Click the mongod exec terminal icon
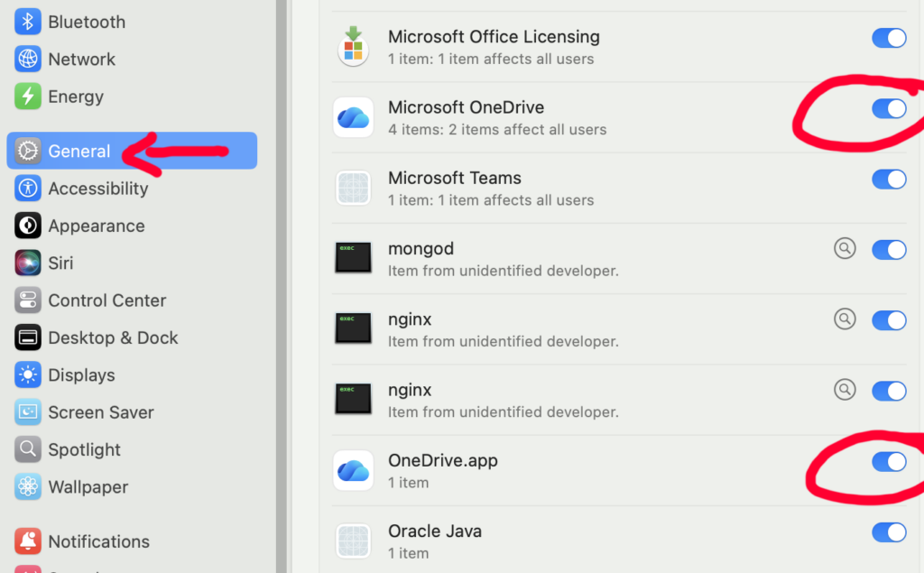924x573 pixels. click(x=354, y=258)
